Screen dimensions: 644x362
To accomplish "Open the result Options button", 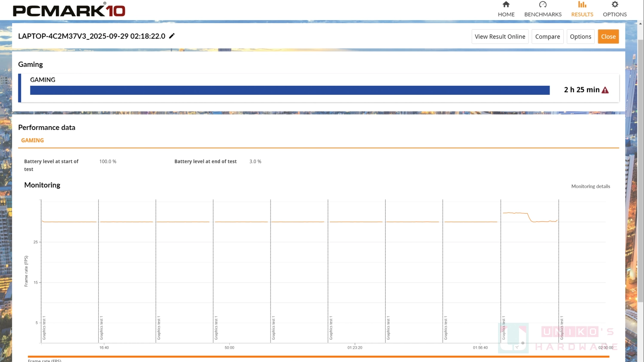I will click(580, 36).
